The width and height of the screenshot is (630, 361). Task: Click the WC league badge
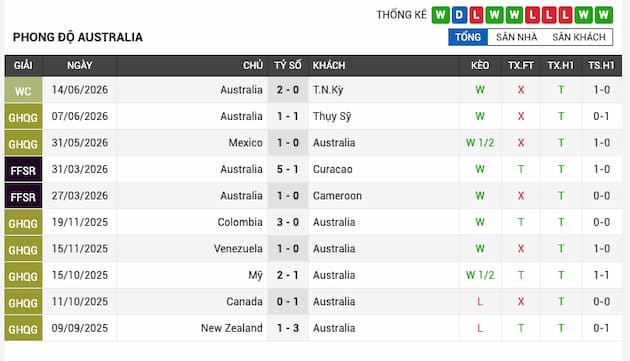[x=23, y=90]
